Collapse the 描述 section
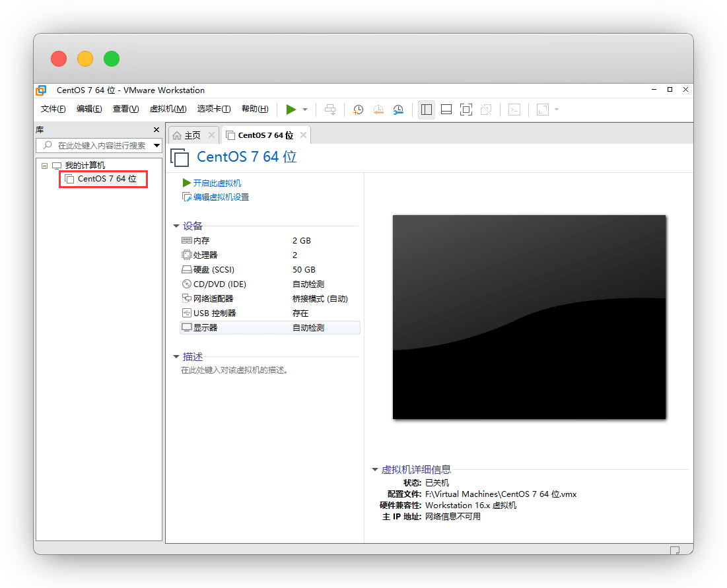The width and height of the screenshot is (727, 588). pyautogui.click(x=176, y=357)
